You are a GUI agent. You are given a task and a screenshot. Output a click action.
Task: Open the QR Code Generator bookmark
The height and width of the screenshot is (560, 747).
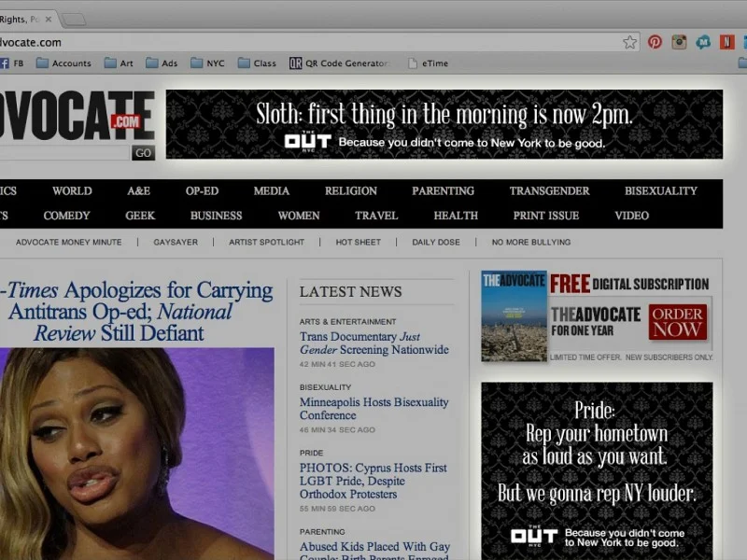tap(340, 63)
